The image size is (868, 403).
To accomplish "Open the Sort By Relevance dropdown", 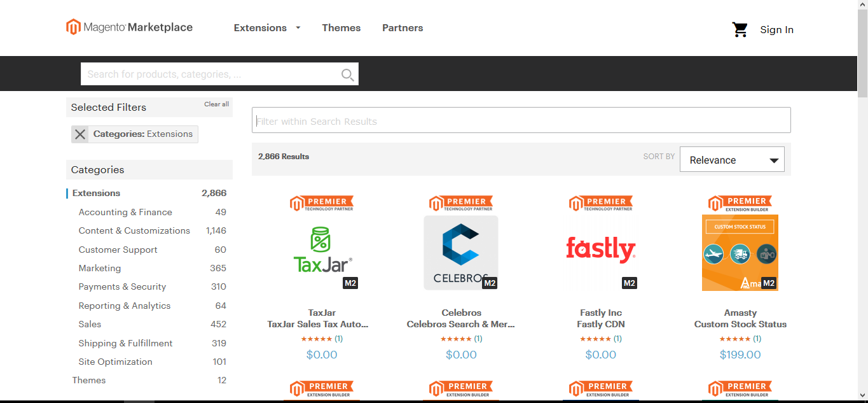I will pos(732,160).
